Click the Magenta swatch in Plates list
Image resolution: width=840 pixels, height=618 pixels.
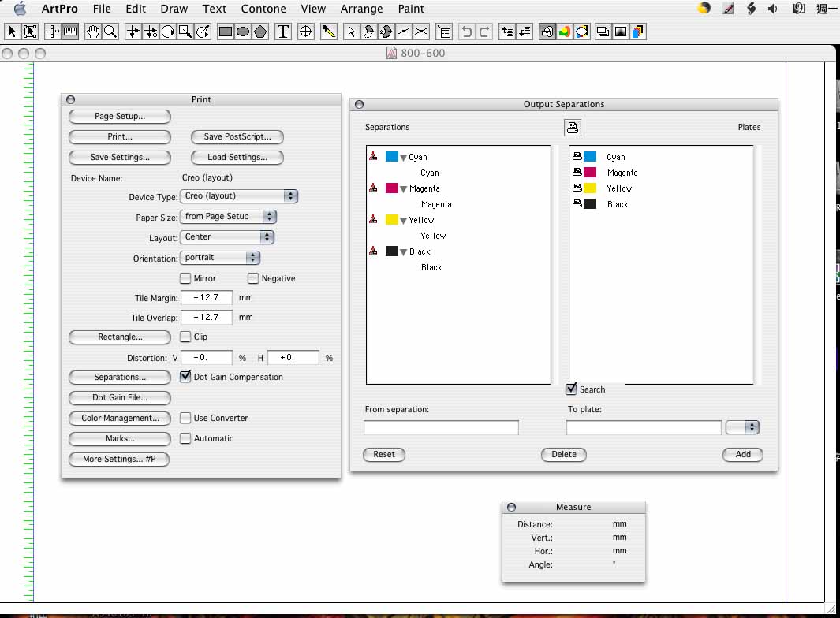point(590,172)
